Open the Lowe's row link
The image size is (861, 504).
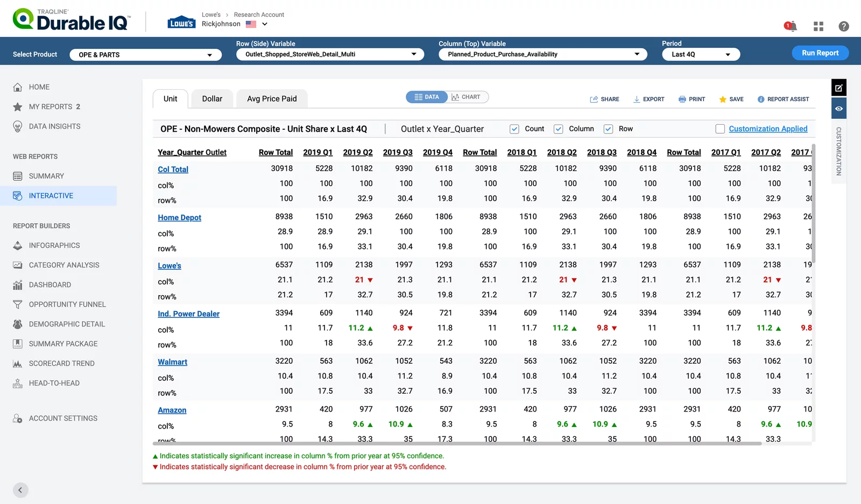170,266
